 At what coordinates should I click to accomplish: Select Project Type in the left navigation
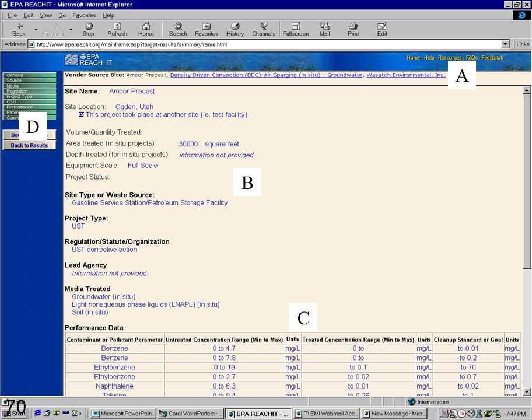(30, 96)
